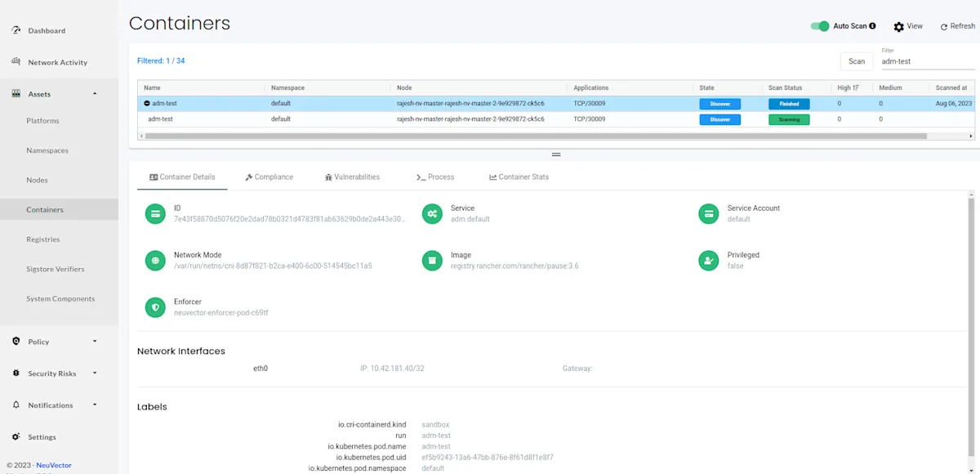Screen dimensions: 980x474
Task: Open the Dashboard gauge icon
Action: tap(16, 30)
